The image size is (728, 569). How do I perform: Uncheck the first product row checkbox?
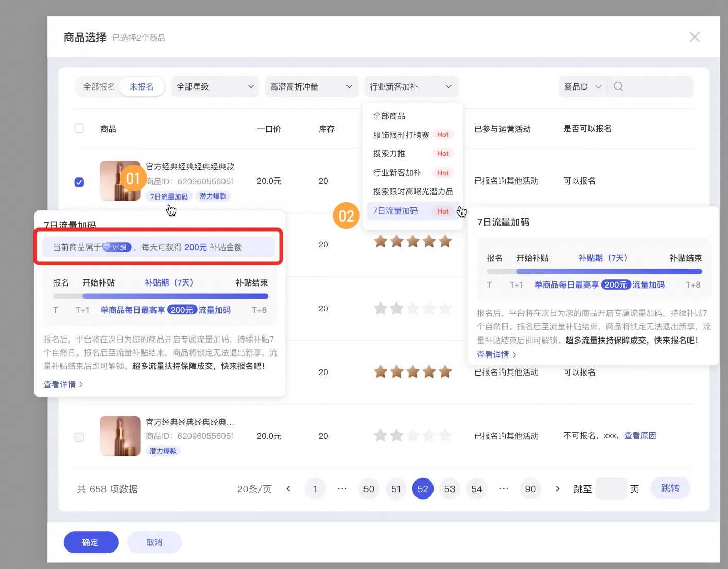coord(79,182)
